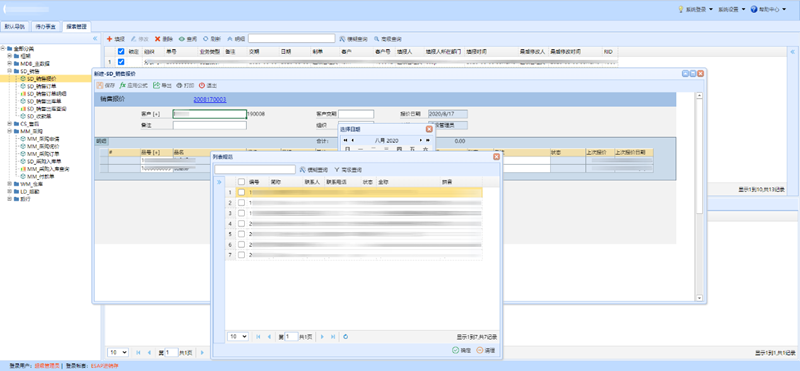Click the 清理 clear button in list dialog

[x=486, y=350]
